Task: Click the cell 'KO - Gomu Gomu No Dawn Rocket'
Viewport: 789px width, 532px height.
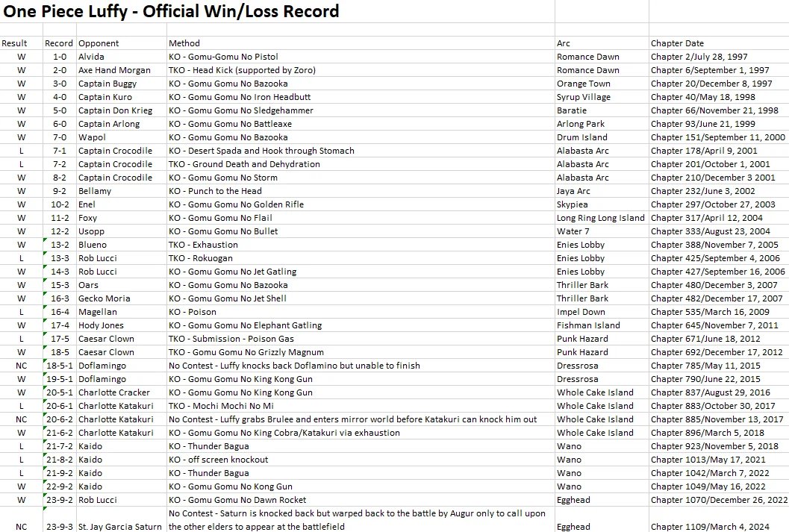Action: coord(361,500)
